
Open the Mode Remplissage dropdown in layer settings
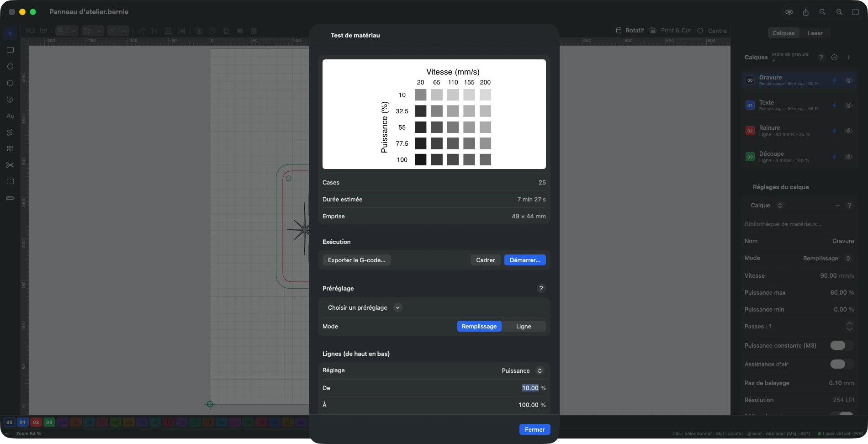click(x=827, y=258)
